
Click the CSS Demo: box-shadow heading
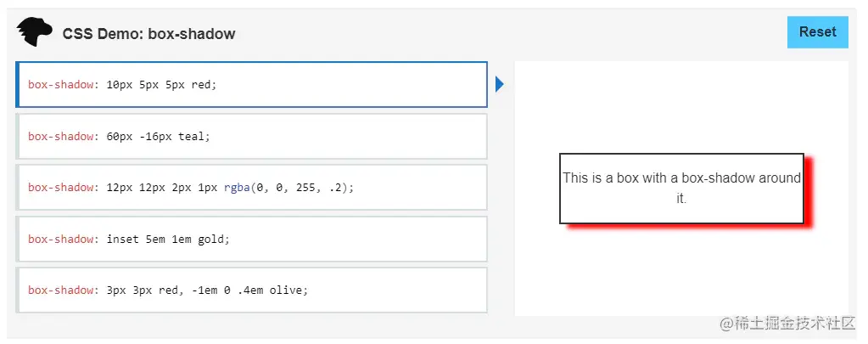click(148, 34)
